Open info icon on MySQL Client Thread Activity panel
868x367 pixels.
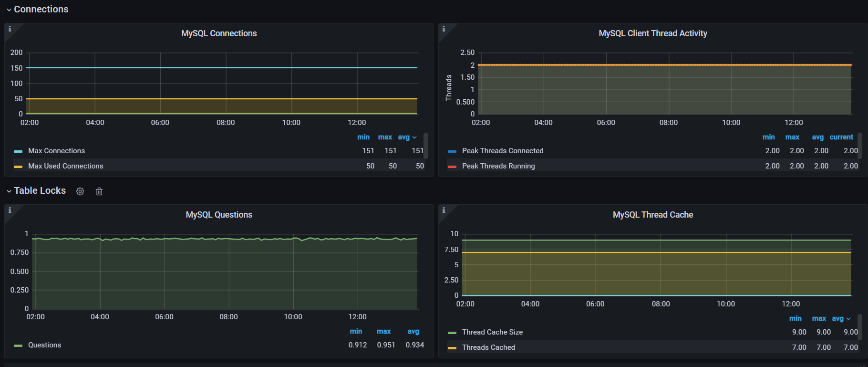tap(444, 29)
